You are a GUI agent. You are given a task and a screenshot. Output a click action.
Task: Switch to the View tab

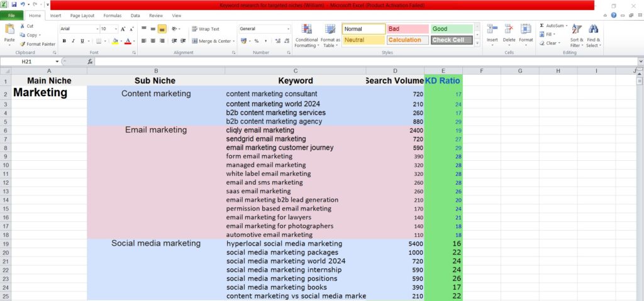177,16
